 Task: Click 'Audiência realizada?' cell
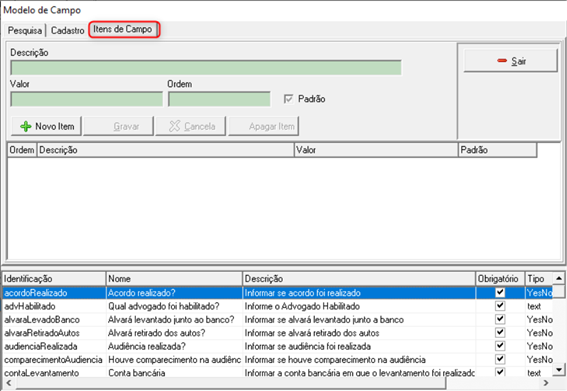coord(174,347)
